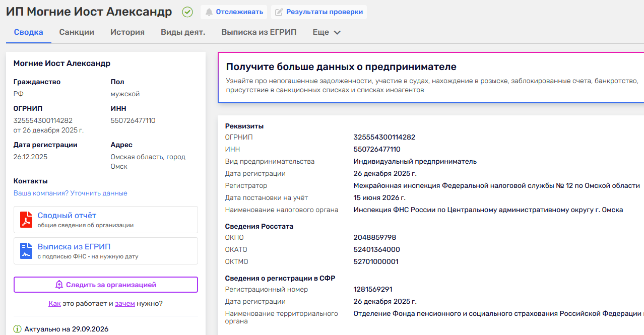Click the Следить за организацией button
This screenshot has height=335, width=644.
click(x=106, y=285)
